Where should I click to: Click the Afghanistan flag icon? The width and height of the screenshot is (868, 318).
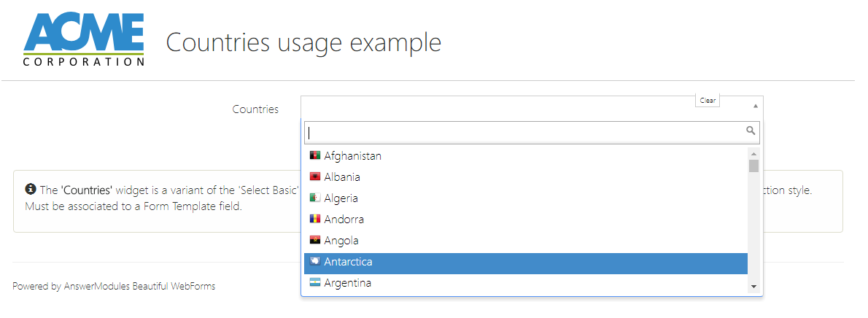click(315, 155)
